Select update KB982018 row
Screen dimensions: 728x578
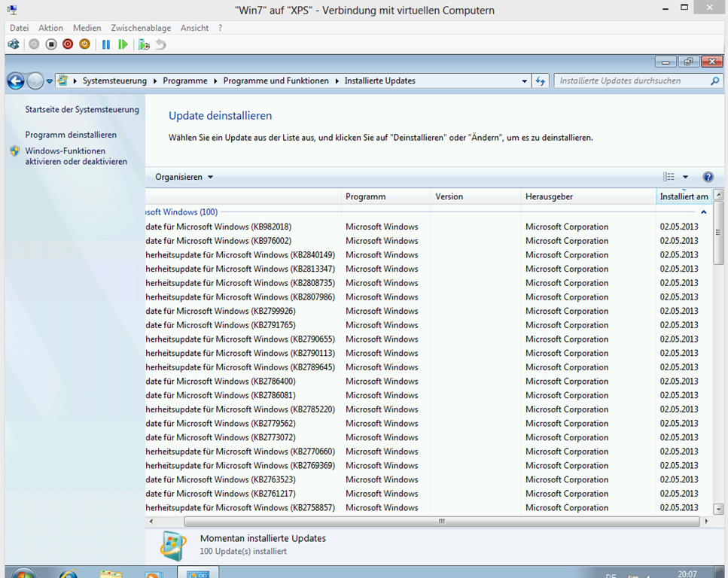coord(428,227)
